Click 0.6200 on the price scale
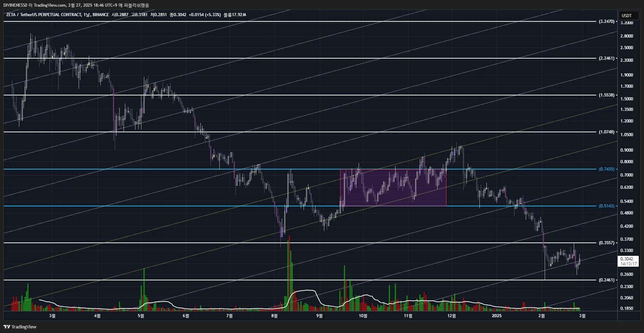This screenshot has width=644, height=333. (x=627, y=187)
